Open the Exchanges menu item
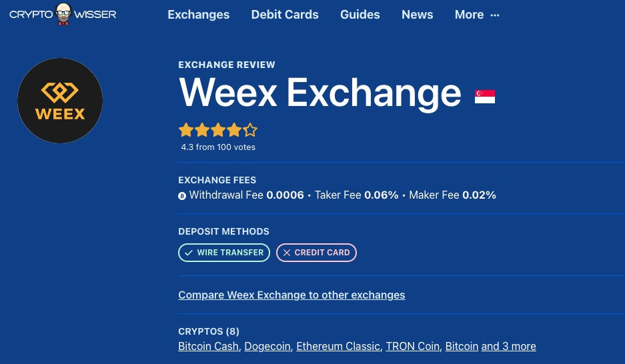This screenshot has width=625, height=364. [199, 15]
